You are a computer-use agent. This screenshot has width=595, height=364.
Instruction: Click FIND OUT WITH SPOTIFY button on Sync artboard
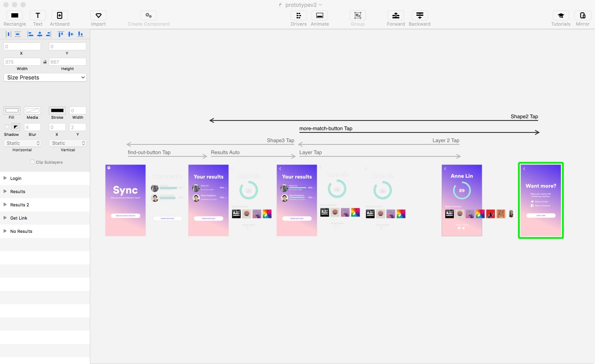[x=125, y=216]
